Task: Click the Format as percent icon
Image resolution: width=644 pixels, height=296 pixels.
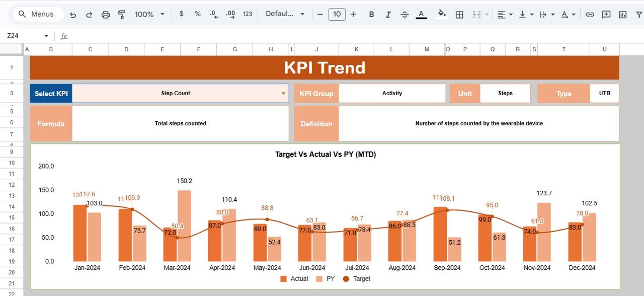Action: (x=197, y=14)
